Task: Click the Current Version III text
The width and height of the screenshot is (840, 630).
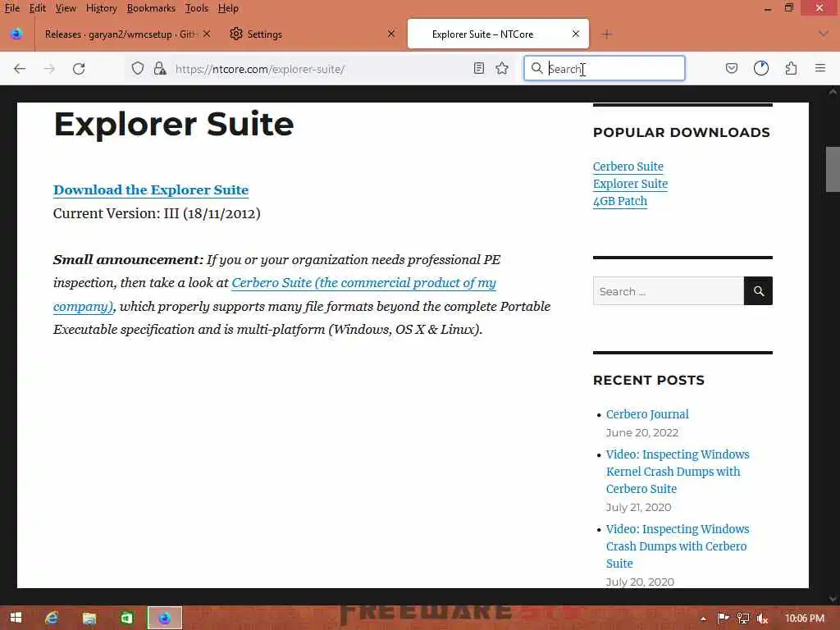Action: click(x=157, y=213)
